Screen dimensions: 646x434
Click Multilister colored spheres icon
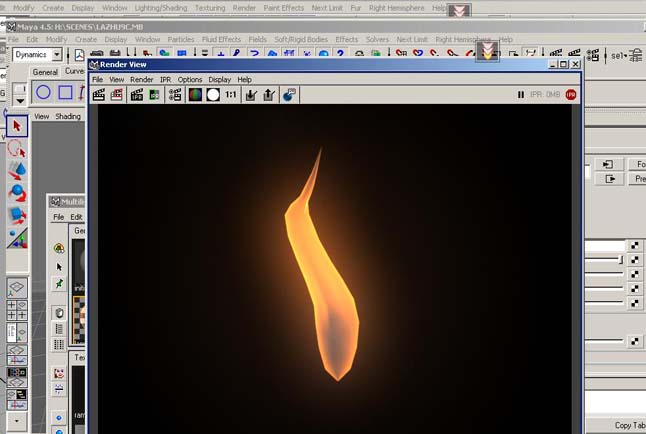click(x=59, y=248)
